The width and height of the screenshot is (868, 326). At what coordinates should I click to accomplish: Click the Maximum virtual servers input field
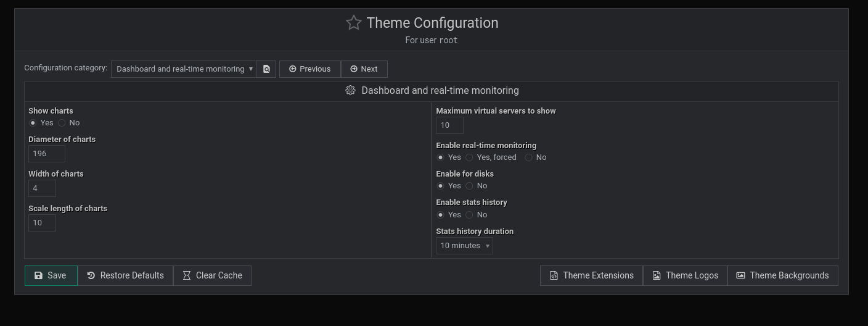click(x=449, y=125)
